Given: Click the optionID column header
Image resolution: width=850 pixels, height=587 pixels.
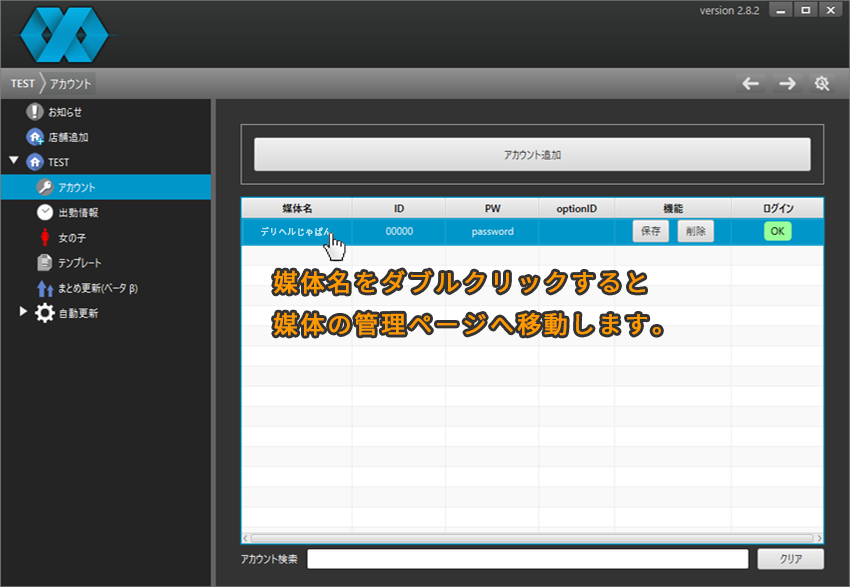Looking at the screenshot, I should pos(576,208).
